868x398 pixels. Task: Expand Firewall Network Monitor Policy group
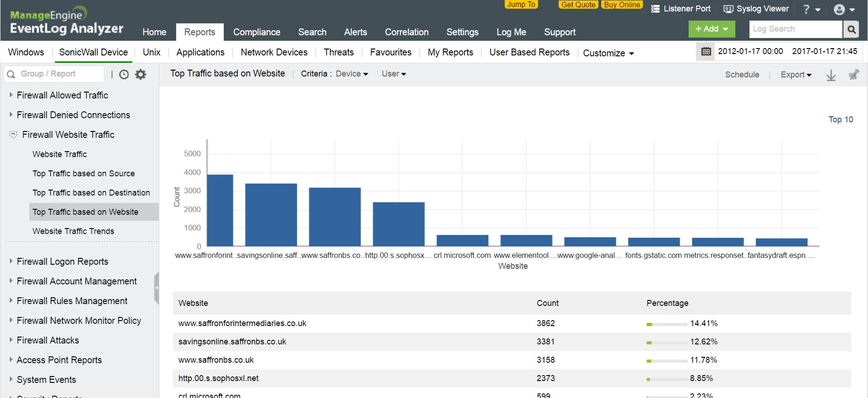11,320
